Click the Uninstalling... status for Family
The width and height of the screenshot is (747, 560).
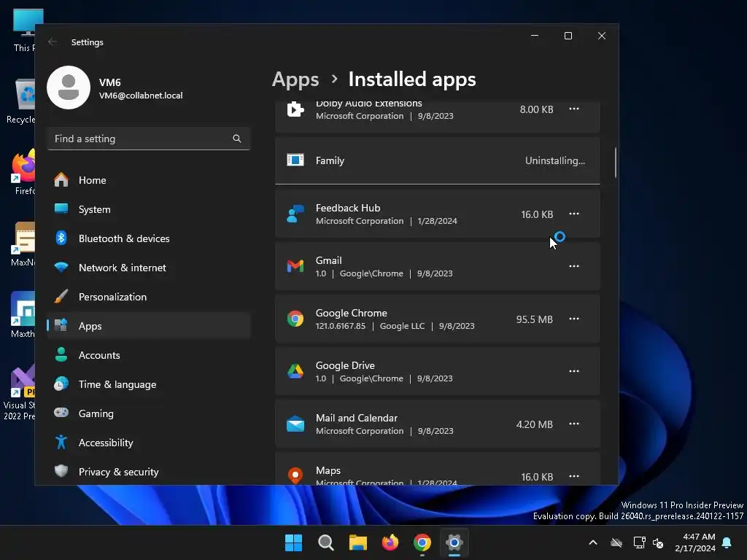pyautogui.click(x=555, y=160)
